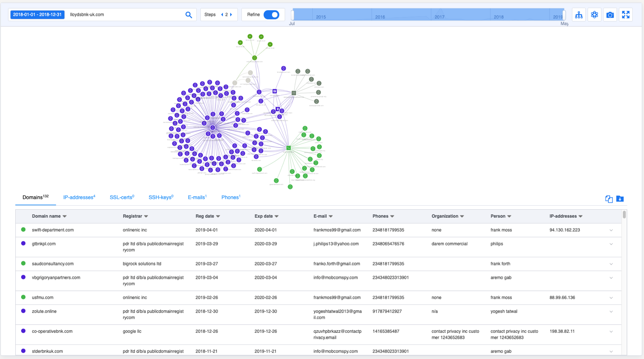Image resolution: width=644 pixels, height=359 pixels.
Task: Expand graph to fullscreen
Action: coord(626,15)
